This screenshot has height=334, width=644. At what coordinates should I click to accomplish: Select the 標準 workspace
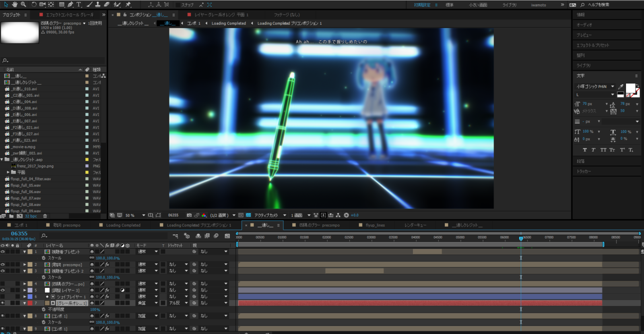click(x=450, y=5)
